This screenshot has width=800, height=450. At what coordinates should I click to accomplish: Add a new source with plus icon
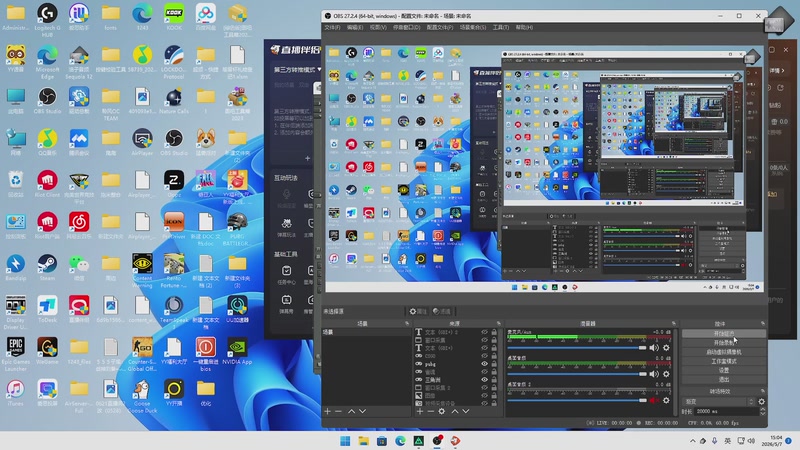coord(419,411)
